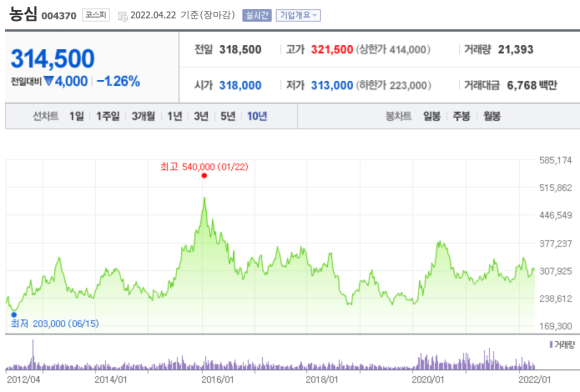Image resolution: width=580 pixels, height=392 pixels.
Task: Select the 3개월 line chart tab
Action: pyautogui.click(x=144, y=116)
